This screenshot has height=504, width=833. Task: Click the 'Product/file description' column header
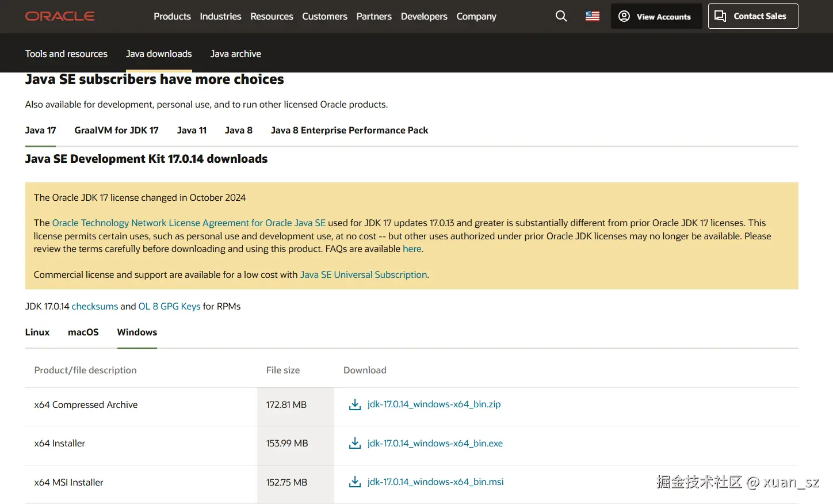tap(86, 370)
